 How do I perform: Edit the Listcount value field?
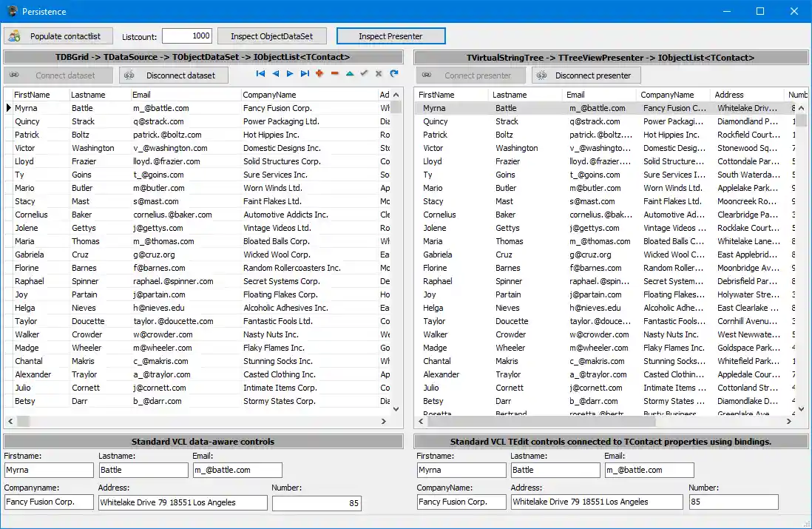click(x=189, y=36)
